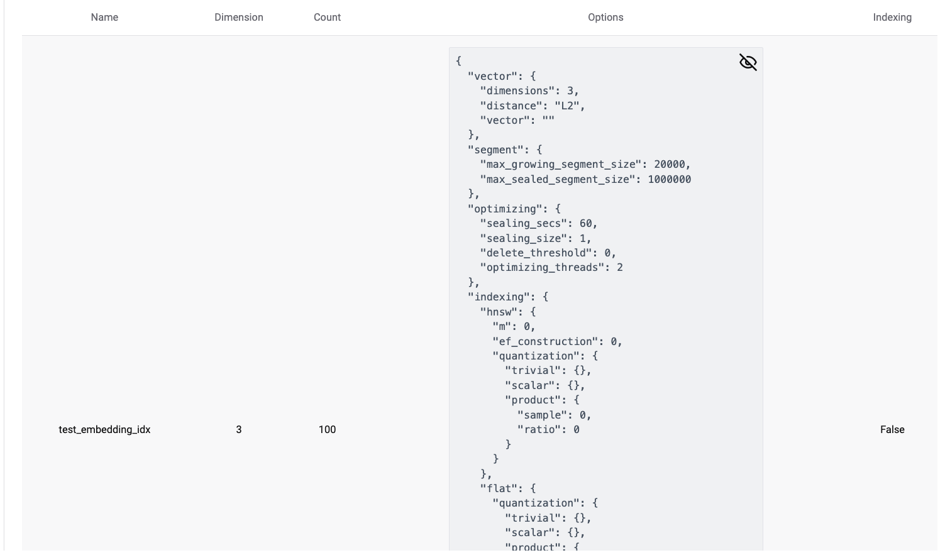This screenshot has height=560, width=950.
Task: Select the Indexing column header
Action: pyautogui.click(x=892, y=18)
